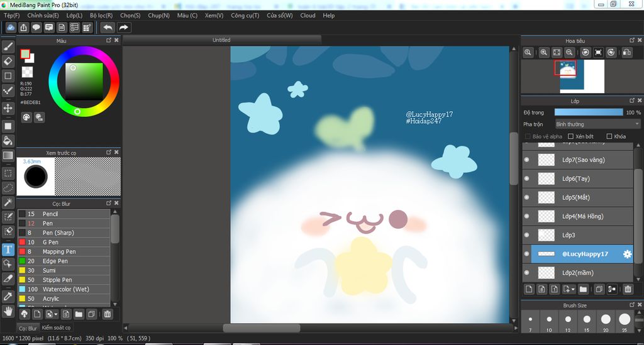Zoom out in the Navigator
This screenshot has height=345, width=644.
[x=569, y=53]
